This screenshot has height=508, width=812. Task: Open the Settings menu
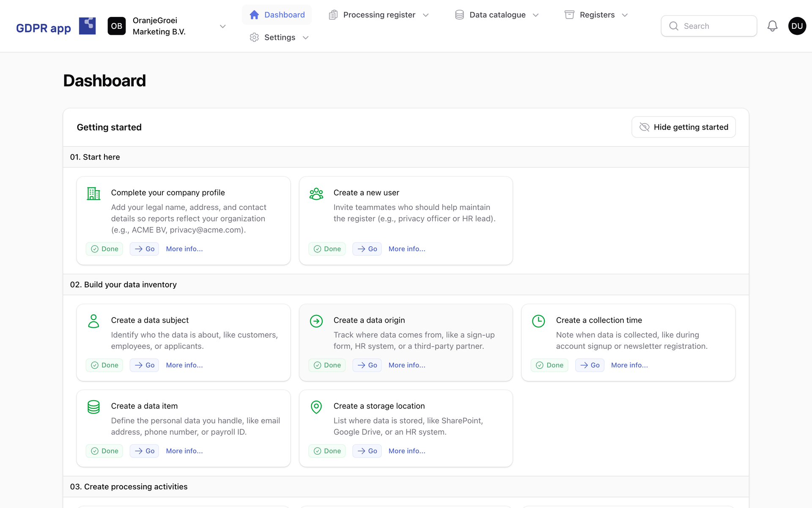pos(279,37)
